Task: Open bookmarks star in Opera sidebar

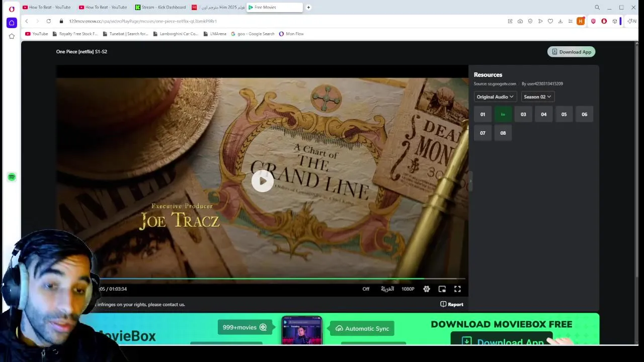Action: click(12, 36)
